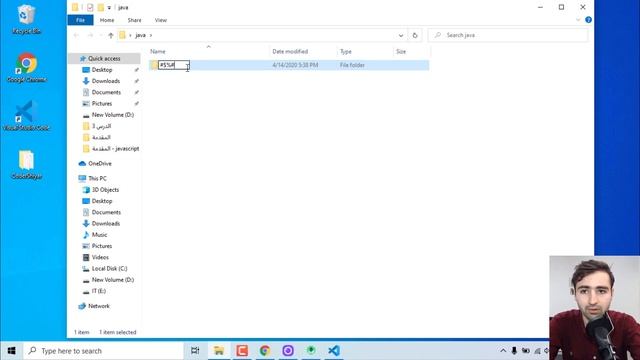Image resolution: width=640 pixels, height=360 pixels.
Task: Switch to the Home ribbon tab
Action: pos(107,20)
